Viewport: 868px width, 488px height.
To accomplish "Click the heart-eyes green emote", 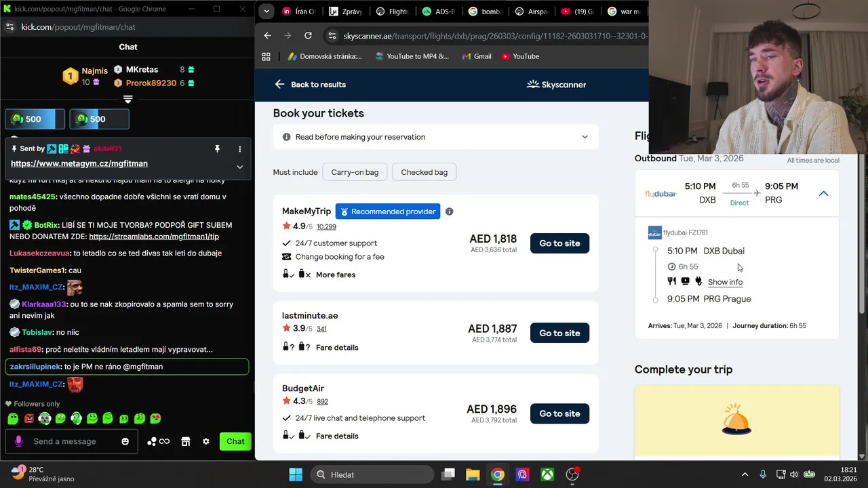I will coord(155,418).
